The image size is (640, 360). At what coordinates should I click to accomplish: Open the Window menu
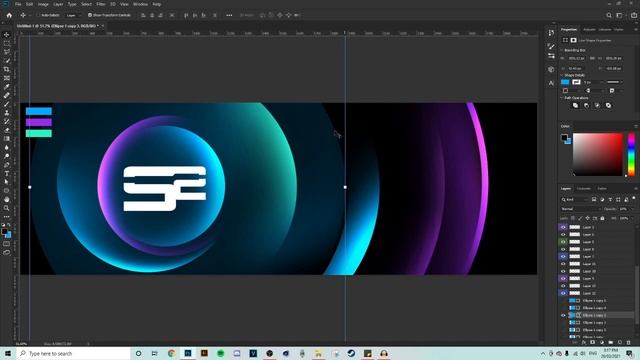140,4
